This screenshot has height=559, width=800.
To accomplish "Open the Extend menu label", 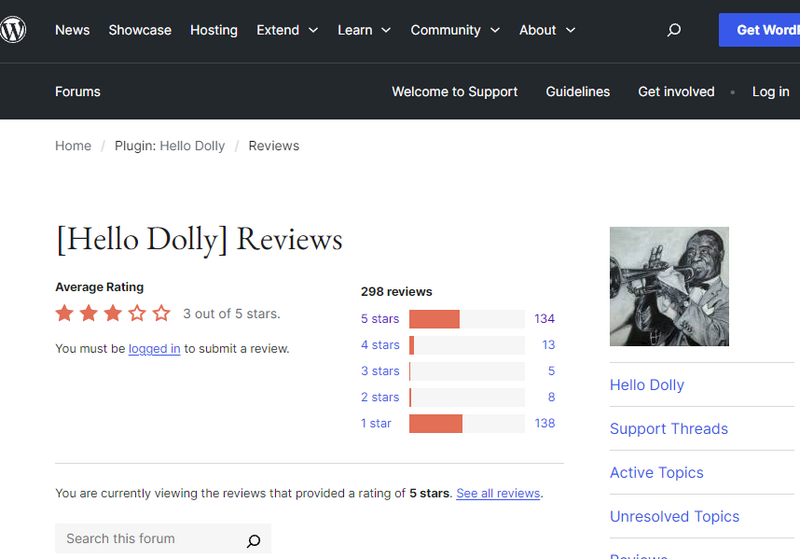I will pos(278,30).
